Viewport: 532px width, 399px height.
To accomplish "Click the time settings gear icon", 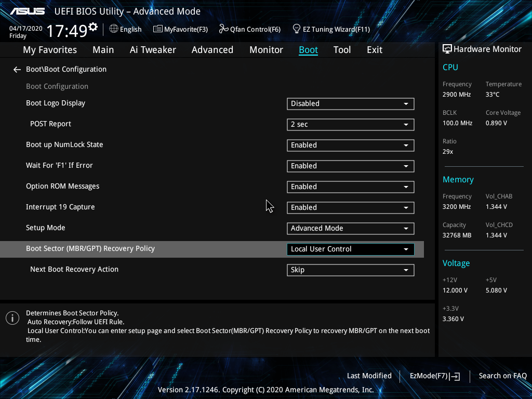I will coord(93,26).
